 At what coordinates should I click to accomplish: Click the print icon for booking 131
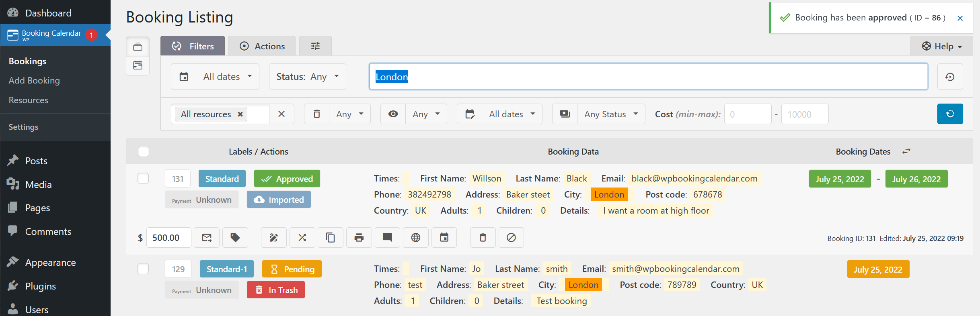click(x=359, y=238)
